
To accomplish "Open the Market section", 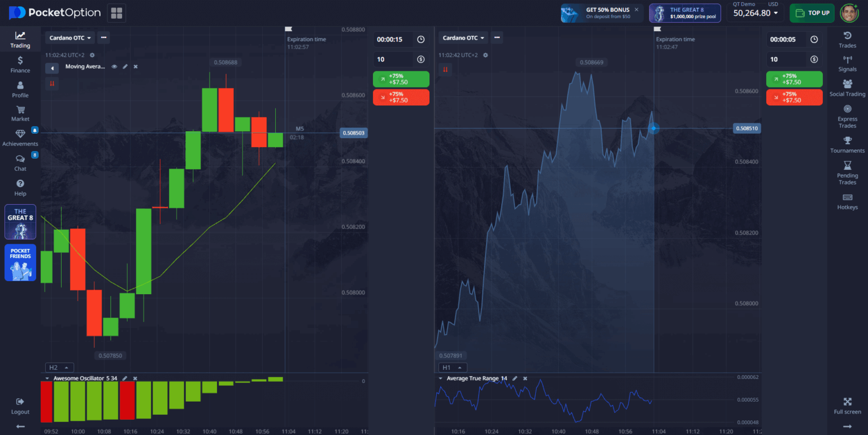I will [20, 113].
